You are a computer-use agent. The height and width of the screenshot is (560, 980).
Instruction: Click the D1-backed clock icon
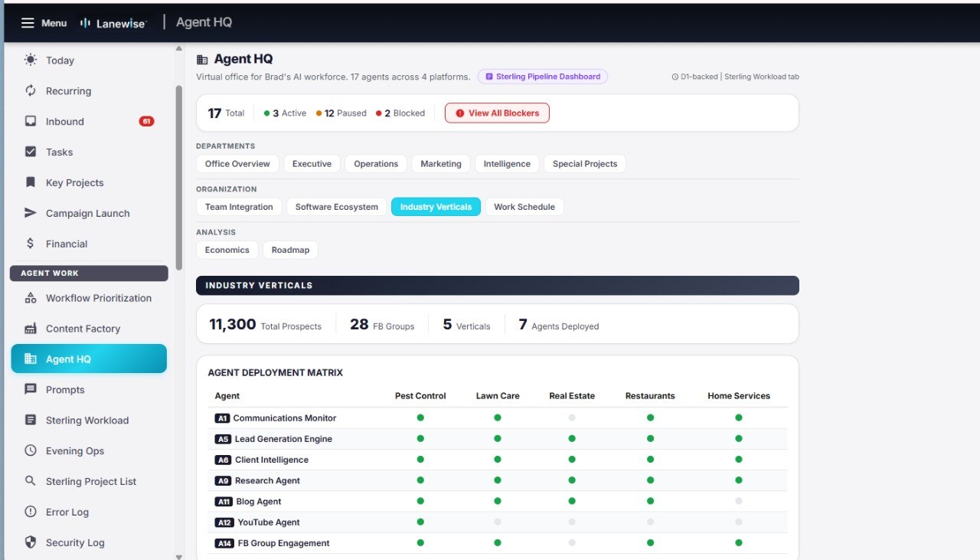click(675, 77)
